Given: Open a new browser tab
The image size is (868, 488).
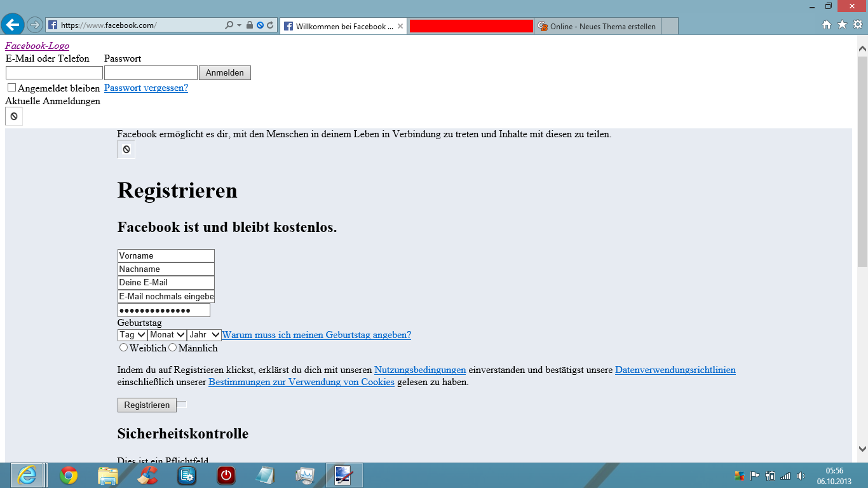Looking at the screenshot, I should click(x=670, y=27).
